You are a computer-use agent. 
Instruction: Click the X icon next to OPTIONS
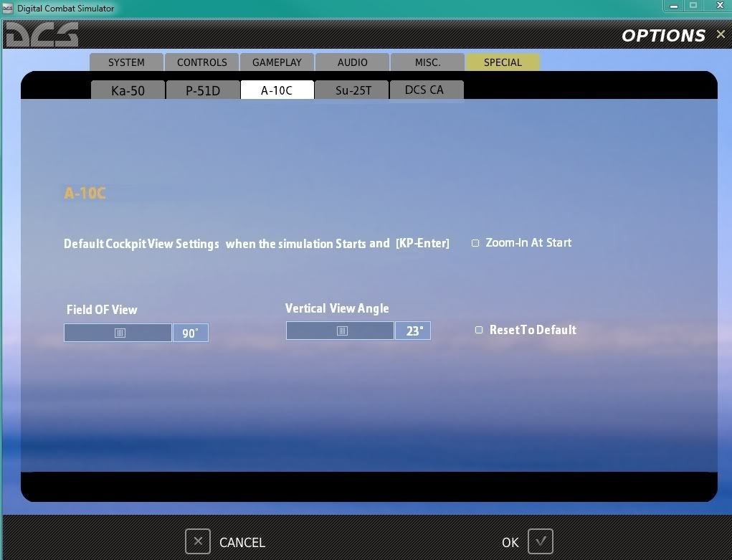[x=721, y=34]
